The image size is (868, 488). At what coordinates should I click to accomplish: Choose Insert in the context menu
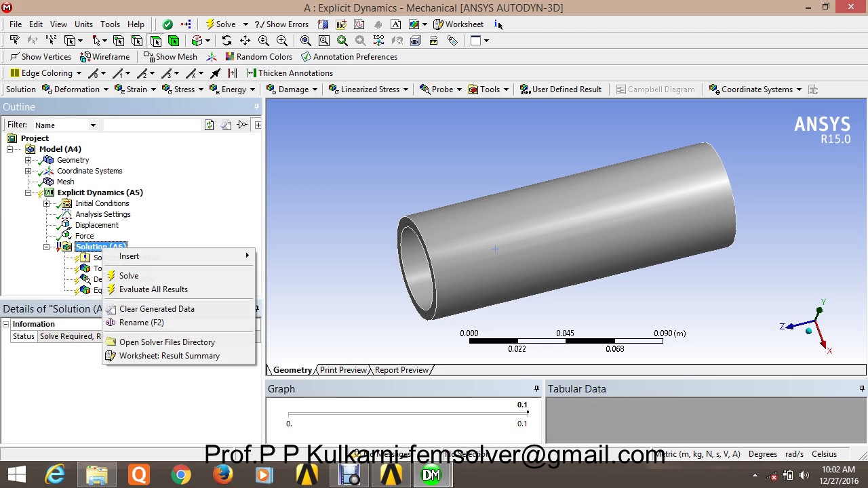pos(179,256)
